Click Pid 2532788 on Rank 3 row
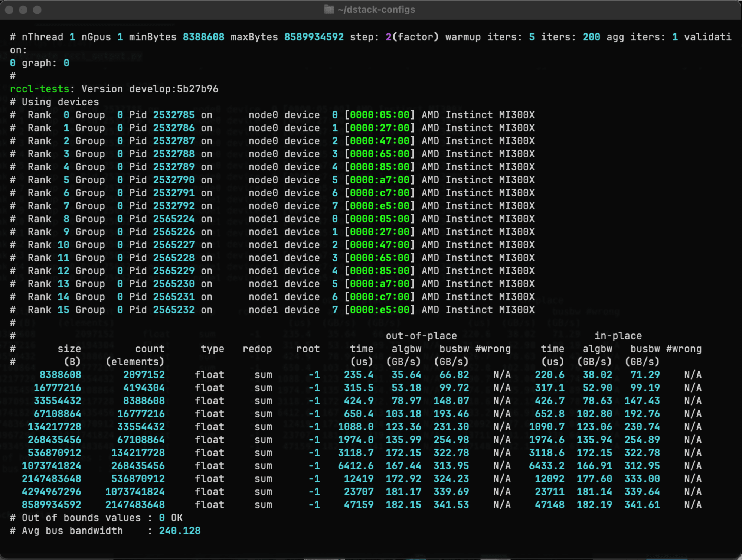Viewport: 742px width, 560px height. 174,154
